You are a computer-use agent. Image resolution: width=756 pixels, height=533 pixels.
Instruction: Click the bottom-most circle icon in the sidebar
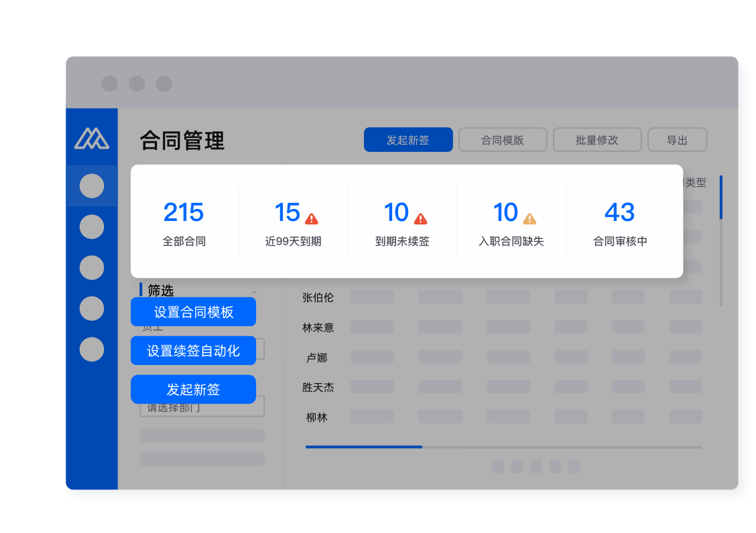click(x=92, y=349)
